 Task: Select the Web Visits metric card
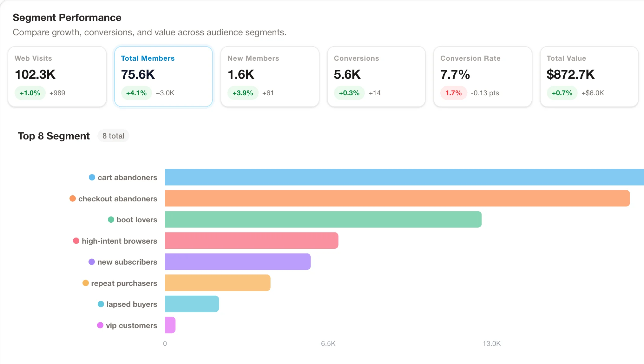coord(57,77)
